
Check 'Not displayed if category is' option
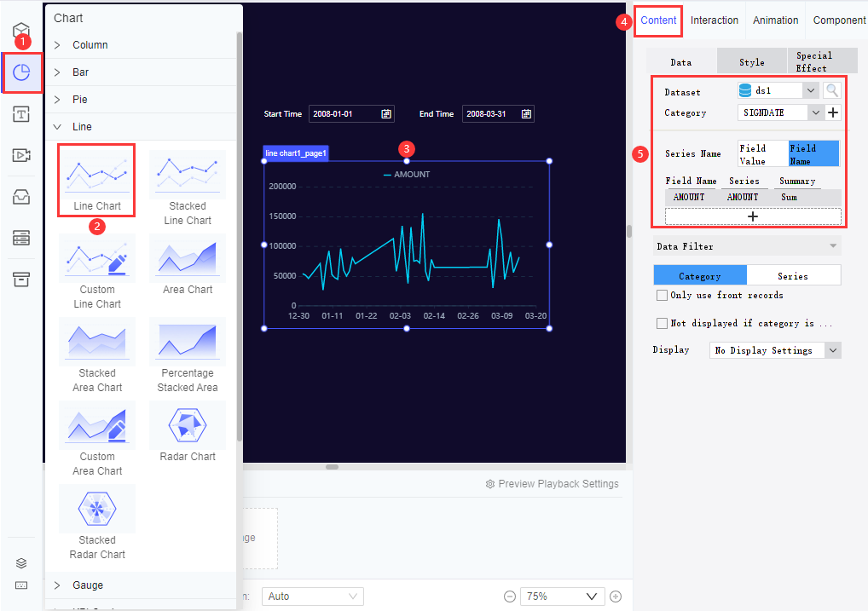[662, 323]
